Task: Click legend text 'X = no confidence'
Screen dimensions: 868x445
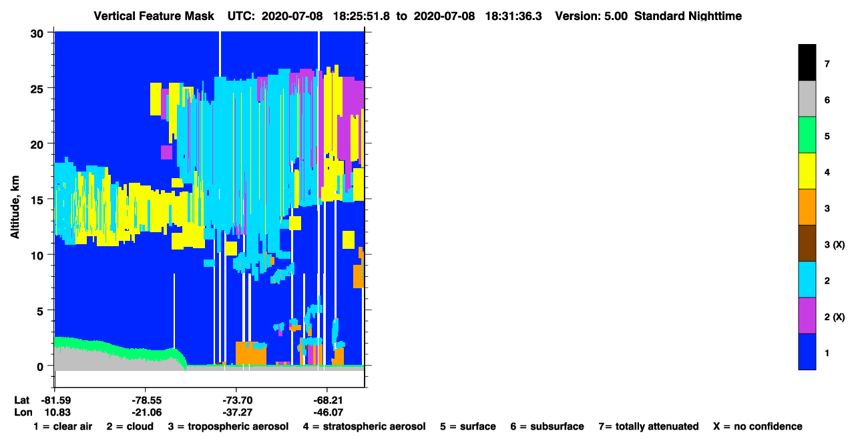Action: (x=758, y=426)
